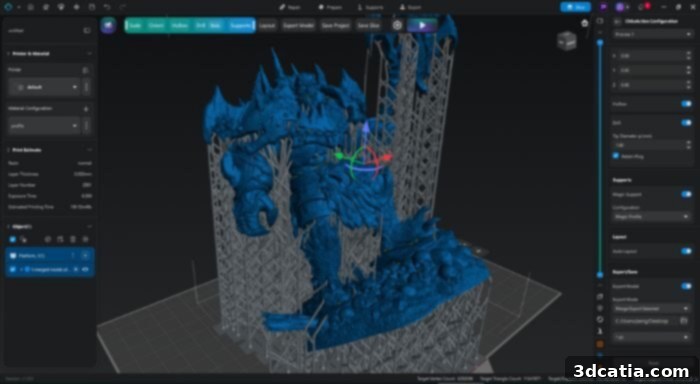Browse folder for export path
700x384 pixels.
click(x=683, y=321)
